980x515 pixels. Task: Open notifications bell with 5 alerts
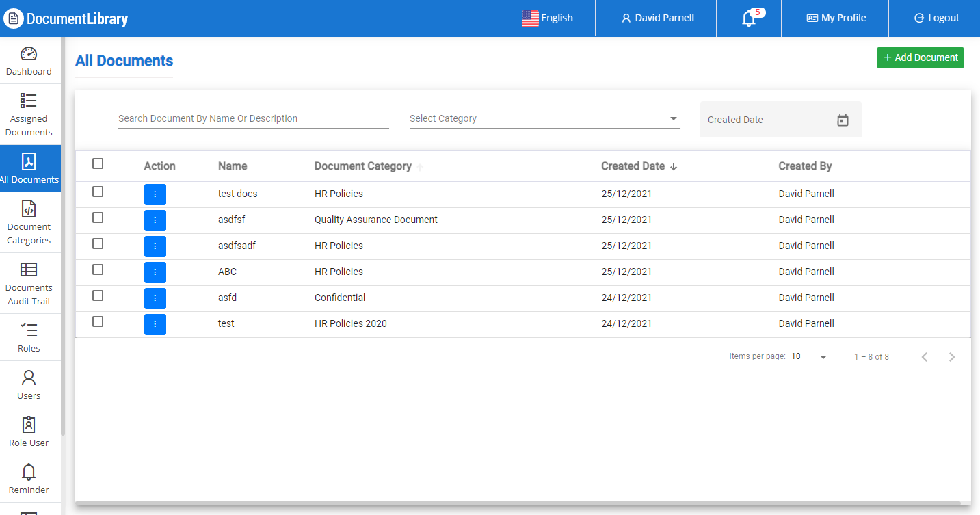tap(747, 18)
